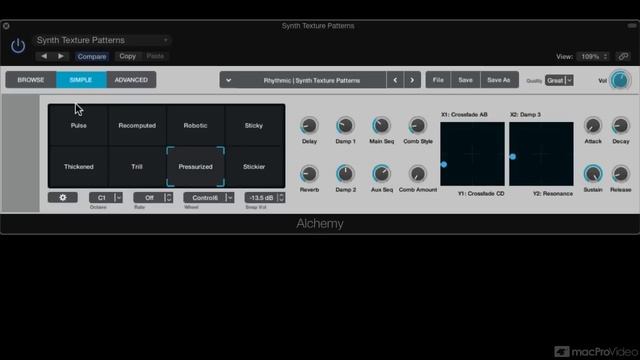
Task: Click the link icon in header
Action: pyautogui.click(x=623, y=56)
